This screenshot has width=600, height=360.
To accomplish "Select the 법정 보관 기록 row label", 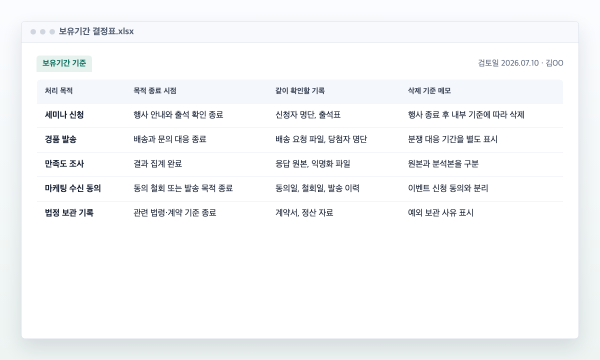I will point(69,213).
